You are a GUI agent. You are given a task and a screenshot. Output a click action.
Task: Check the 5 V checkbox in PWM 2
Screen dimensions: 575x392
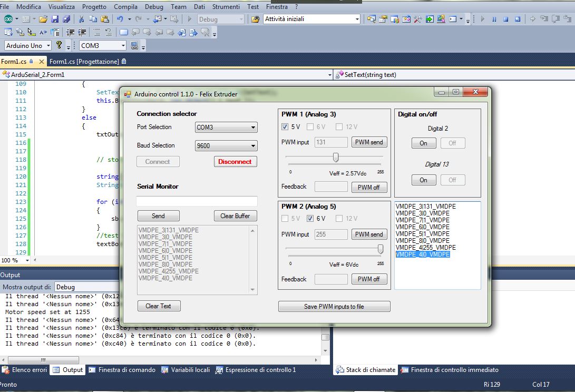point(285,219)
